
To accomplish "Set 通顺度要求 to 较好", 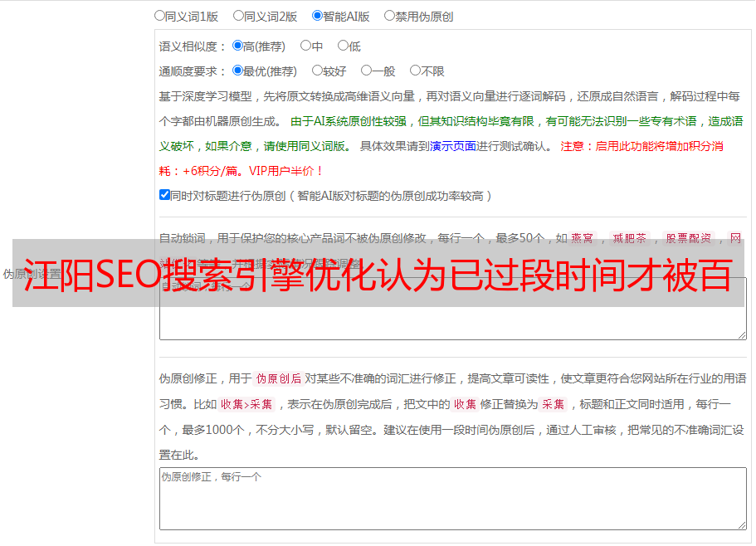I will pyautogui.click(x=317, y=71).
